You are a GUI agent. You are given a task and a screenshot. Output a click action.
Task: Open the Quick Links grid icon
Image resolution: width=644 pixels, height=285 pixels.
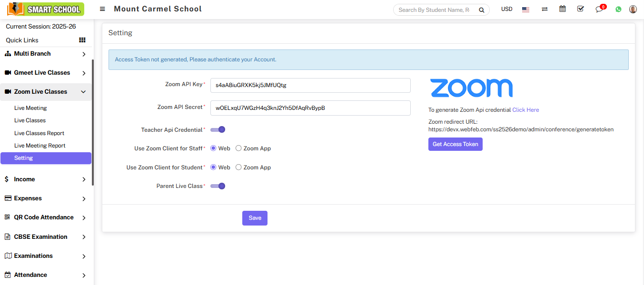coord(82,40)
